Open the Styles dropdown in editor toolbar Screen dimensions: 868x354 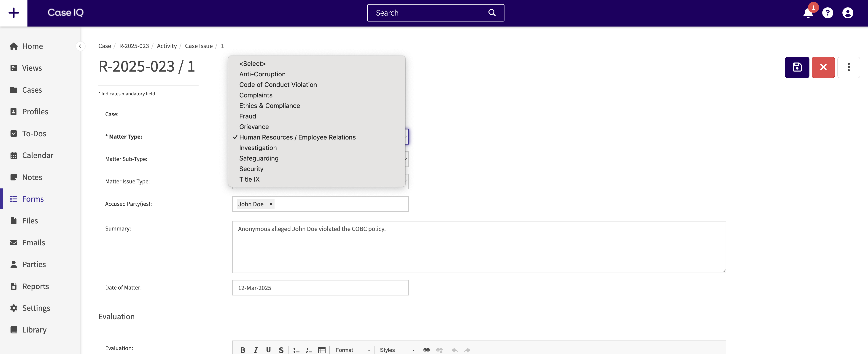(x=397, y=350)
